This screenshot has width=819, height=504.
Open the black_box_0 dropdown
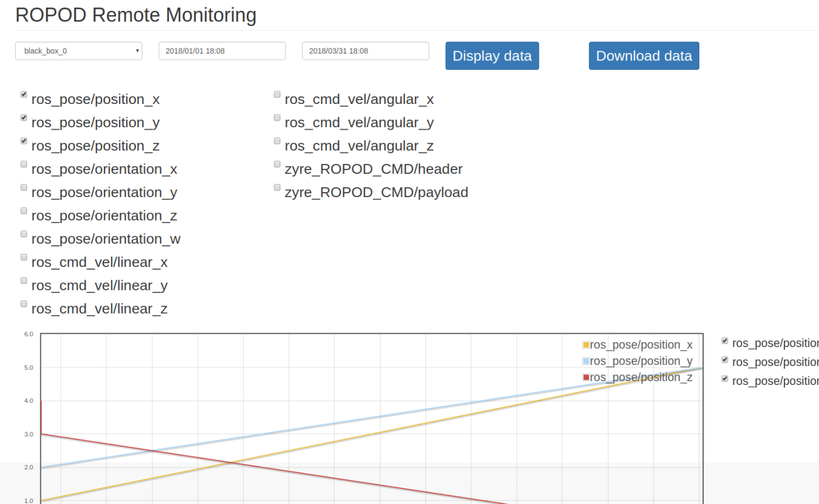79,51
